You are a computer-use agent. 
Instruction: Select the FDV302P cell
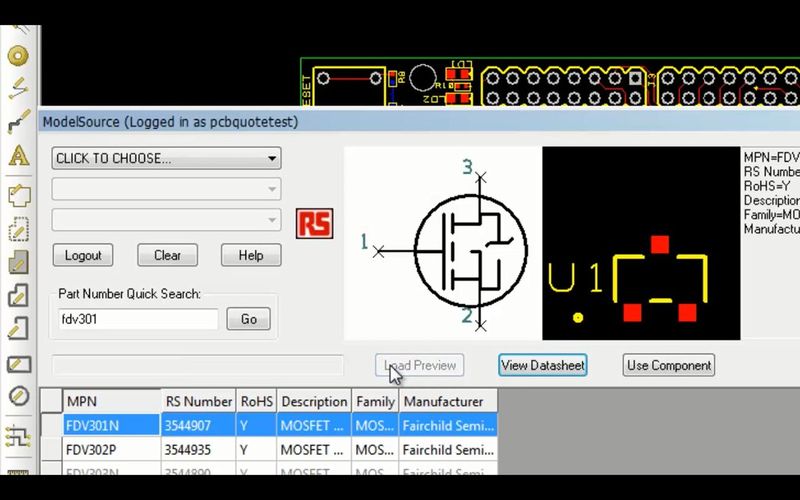112,449
